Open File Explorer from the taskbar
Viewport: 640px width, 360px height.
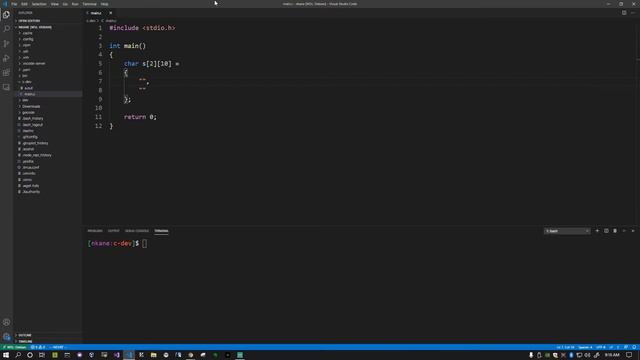click(153, 355)
